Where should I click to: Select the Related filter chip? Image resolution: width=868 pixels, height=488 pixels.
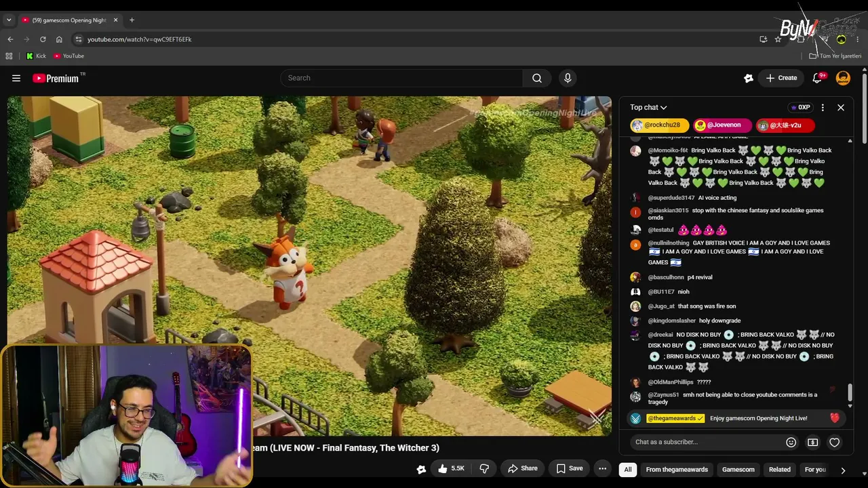pos(780,469)
